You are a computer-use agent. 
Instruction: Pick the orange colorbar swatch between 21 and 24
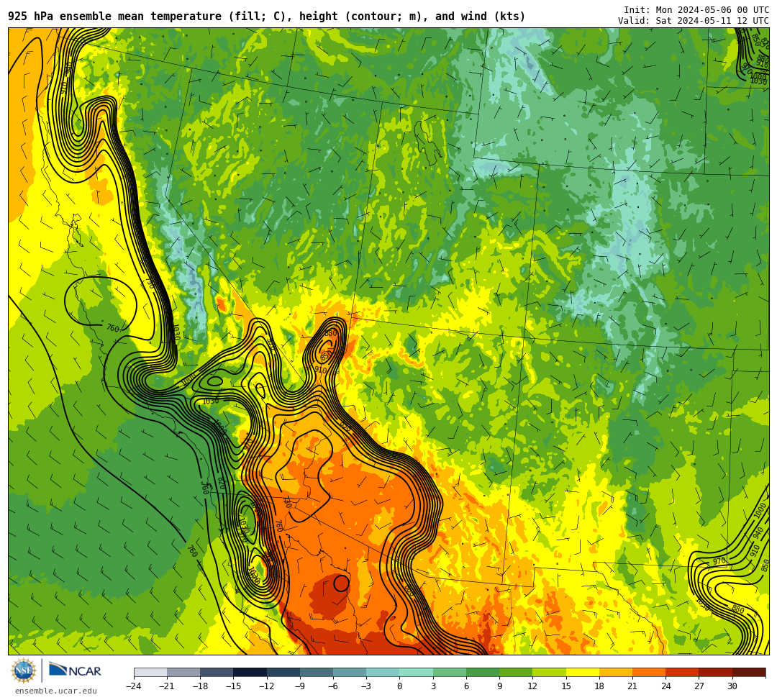649,672
